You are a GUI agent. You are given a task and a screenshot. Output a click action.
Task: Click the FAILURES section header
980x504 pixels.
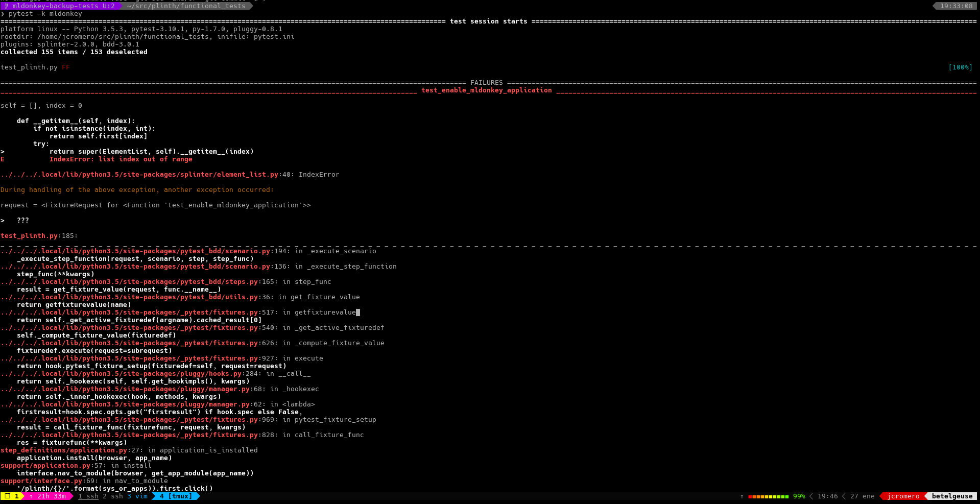(x=487, y=83)
